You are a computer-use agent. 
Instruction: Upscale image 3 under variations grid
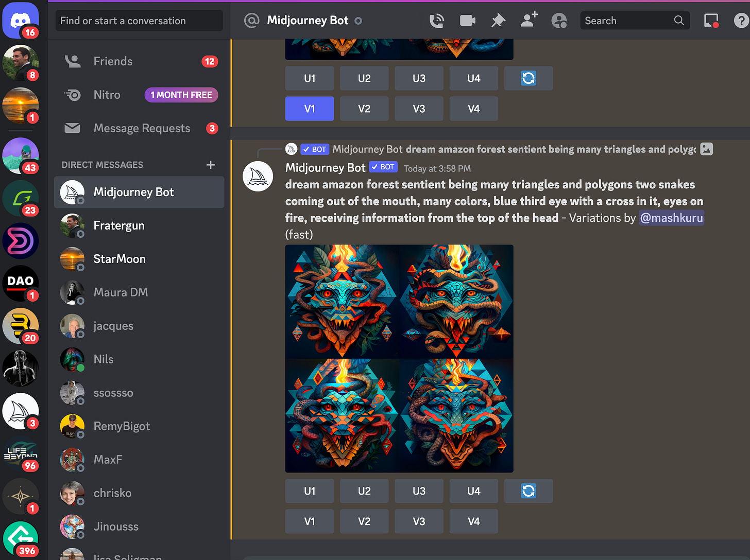(419, 491)
